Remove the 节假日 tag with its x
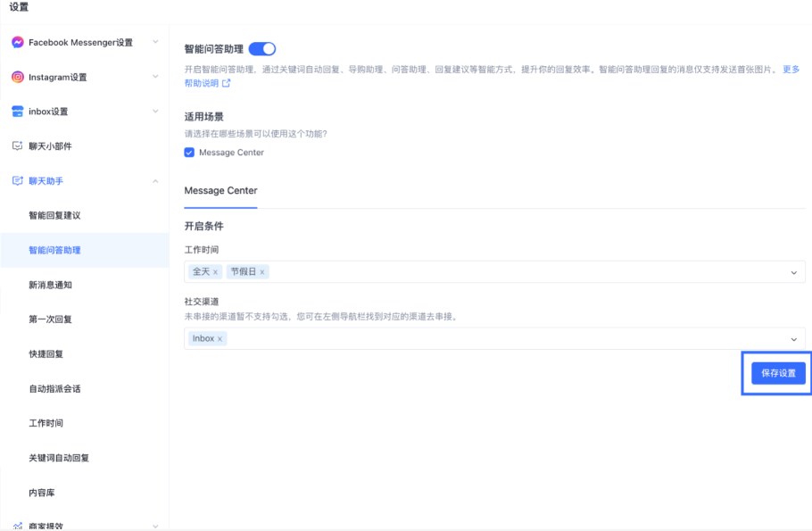This screenshot has width=812, height=531. pos(262,271)
